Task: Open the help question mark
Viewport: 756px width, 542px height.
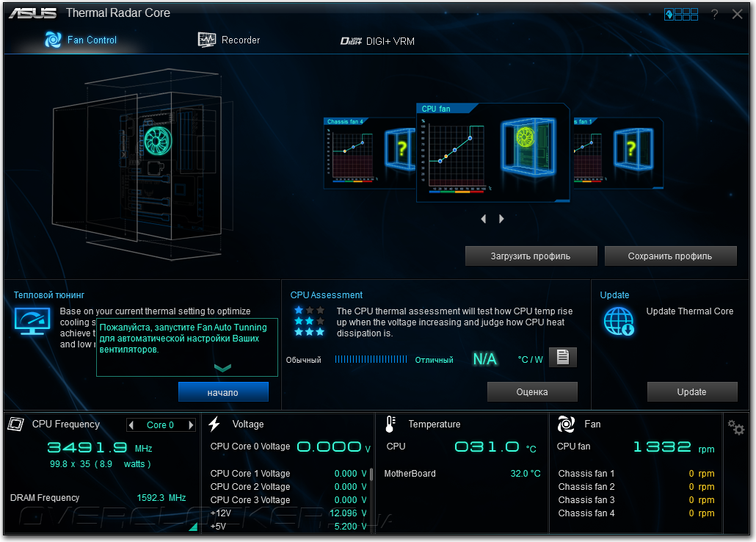Action: click(715, 15)
